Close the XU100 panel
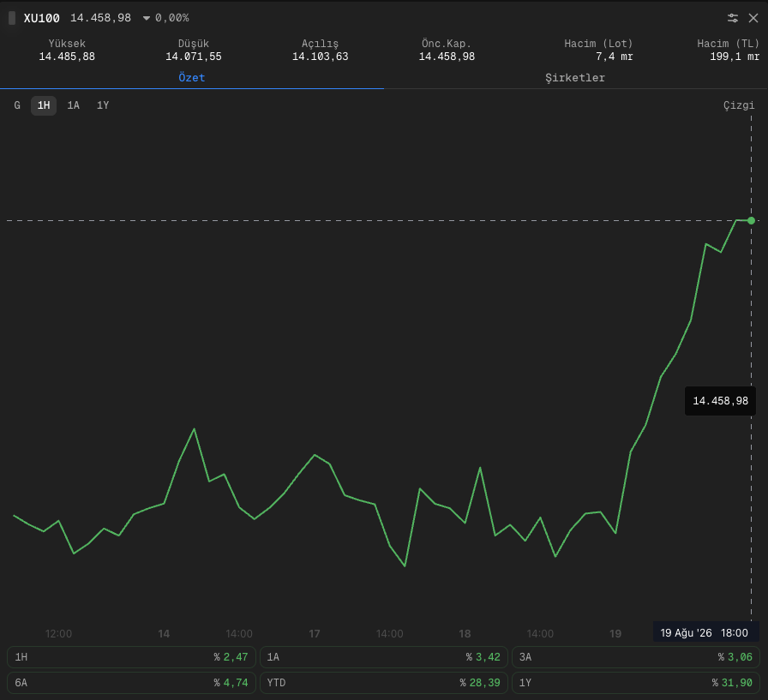Viewport: 768px width, 700px height. [x=753, y=18]
